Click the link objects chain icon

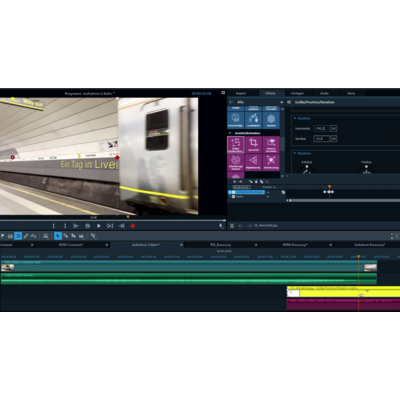26,236
